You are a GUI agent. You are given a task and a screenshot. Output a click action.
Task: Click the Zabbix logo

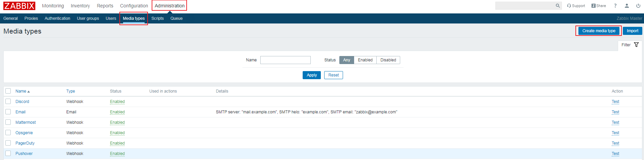point(19,6)
